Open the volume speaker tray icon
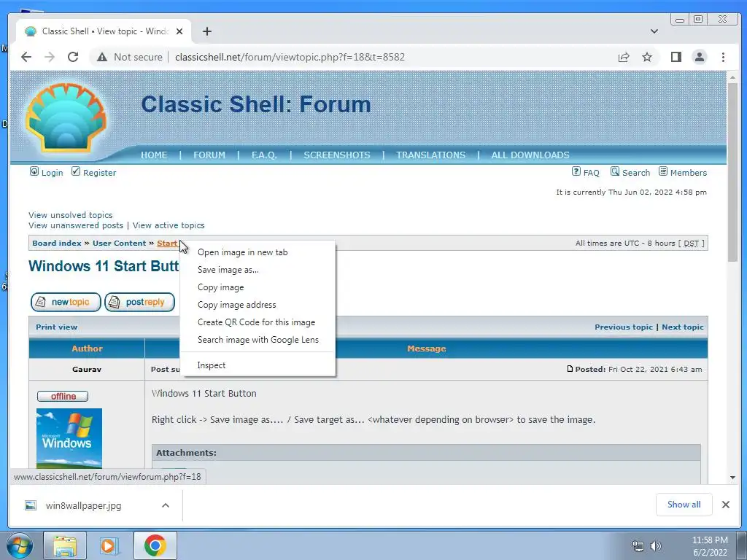Viewport: 747px width, 560px height. tap(656, 546)
